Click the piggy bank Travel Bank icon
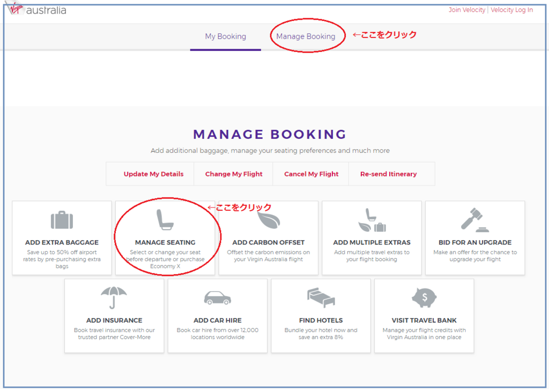This screenshot has height=392, width=549. pos(424,298)
